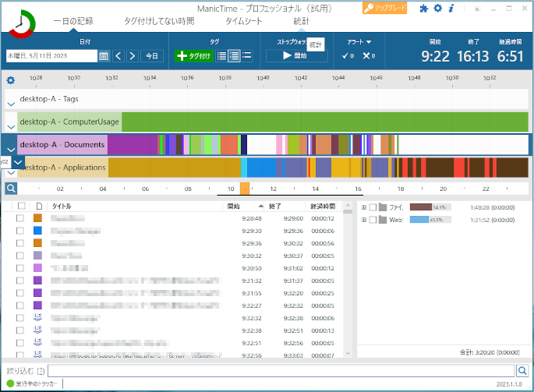The height and width of the screenshot is (392, 534).
Task: Check the Web folder checkbox
Action: (373, 220)
